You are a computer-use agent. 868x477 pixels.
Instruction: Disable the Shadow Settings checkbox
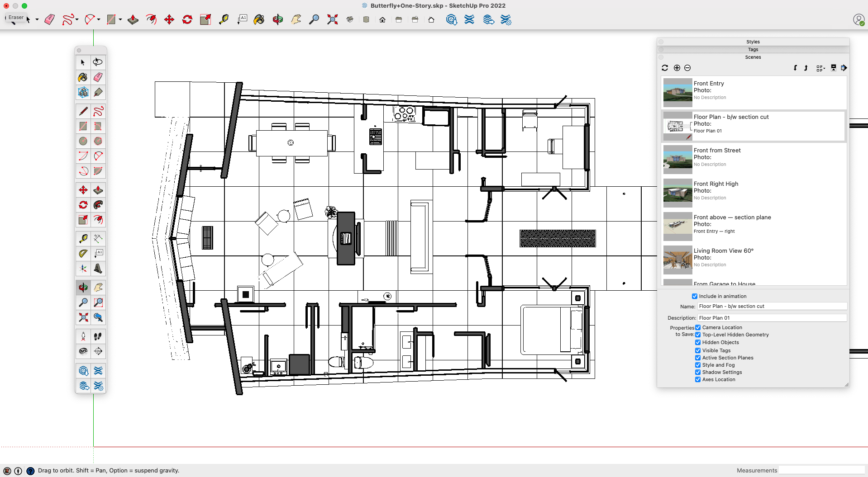click(x=698, y=372)
